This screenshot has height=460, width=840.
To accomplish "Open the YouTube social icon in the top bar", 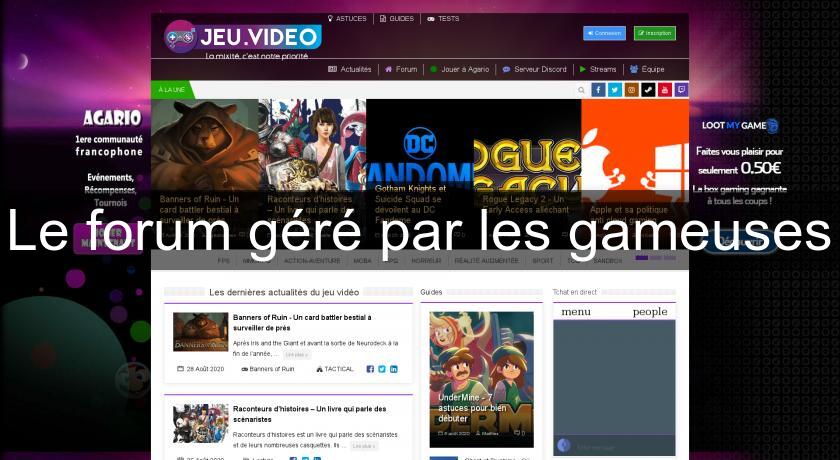I will pyautogui.click(x=665, y=90).
